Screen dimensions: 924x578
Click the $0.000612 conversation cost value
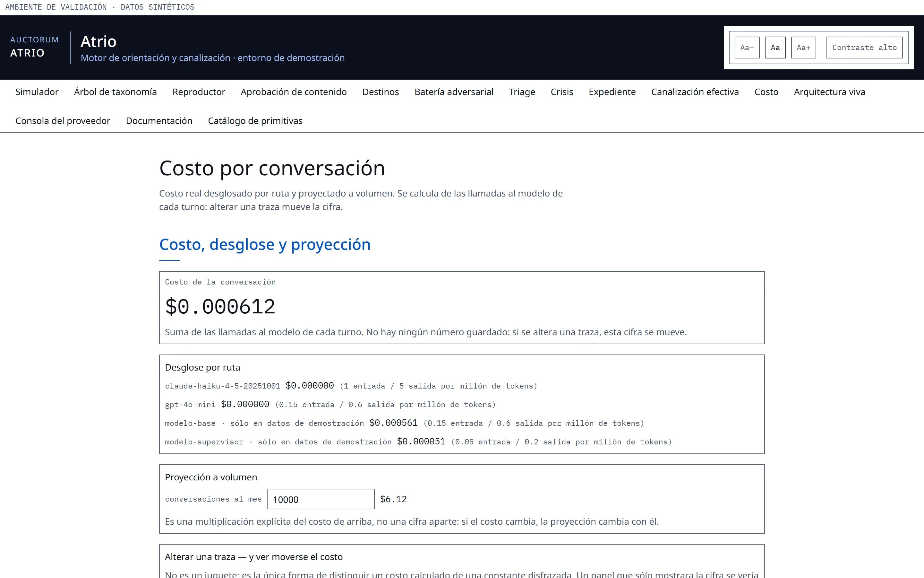(x=220, y=307)
